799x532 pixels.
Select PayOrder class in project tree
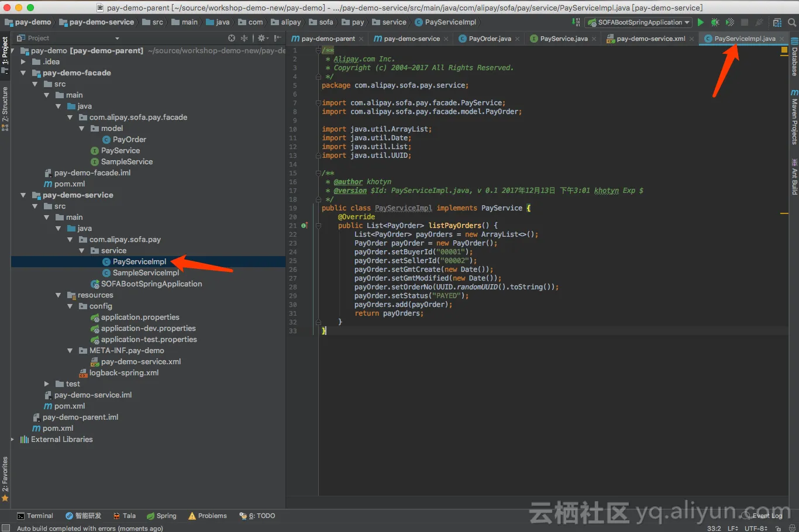tap(124, 140)
